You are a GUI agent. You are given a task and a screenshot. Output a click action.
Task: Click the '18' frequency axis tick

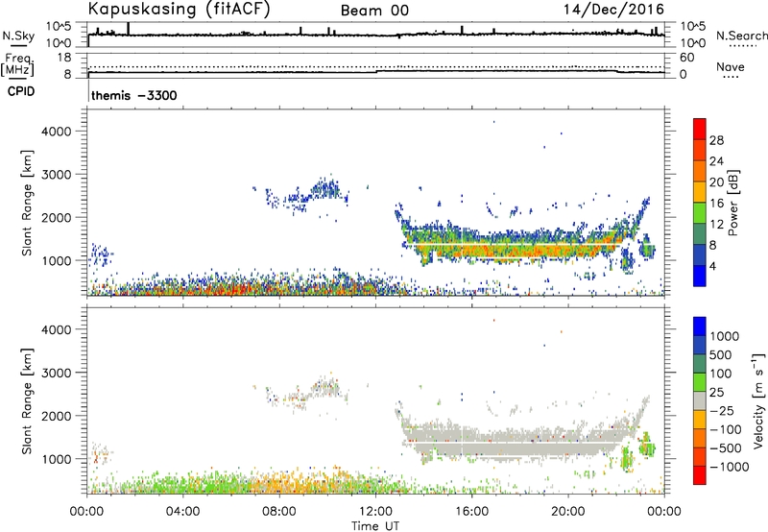pos(64,58)
